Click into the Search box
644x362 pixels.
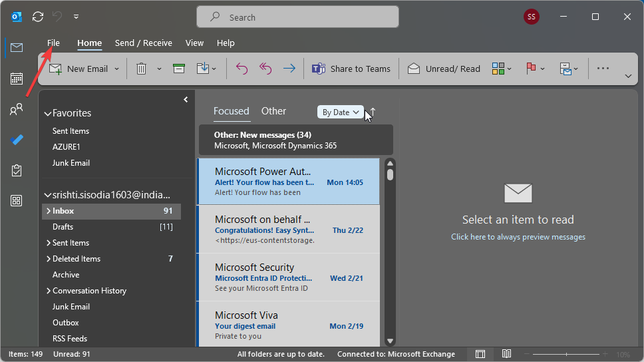coord(297,17)
